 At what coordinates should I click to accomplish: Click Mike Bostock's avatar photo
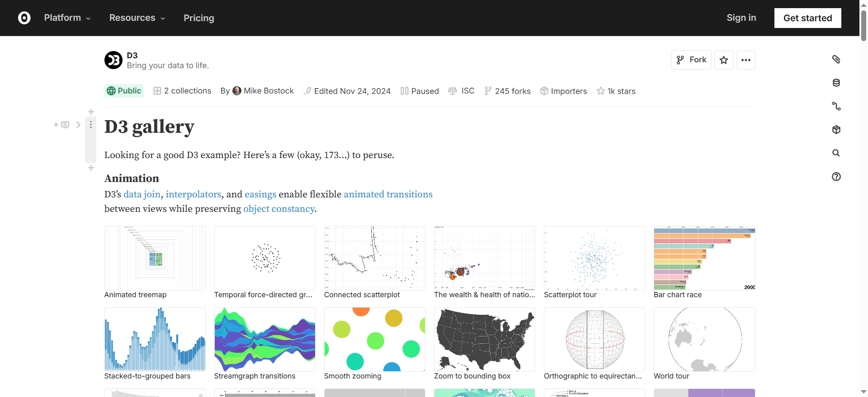coord(237,91)
